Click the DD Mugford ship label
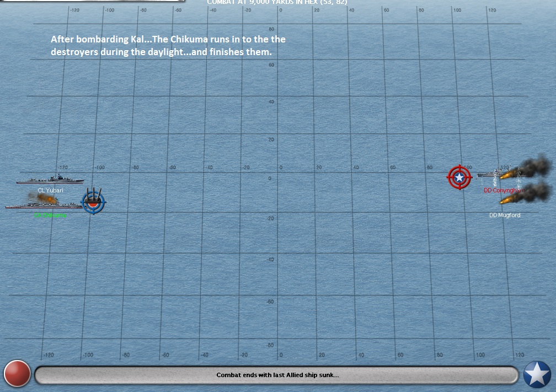Viewport: 556px width, 392px height. [505, 215]
